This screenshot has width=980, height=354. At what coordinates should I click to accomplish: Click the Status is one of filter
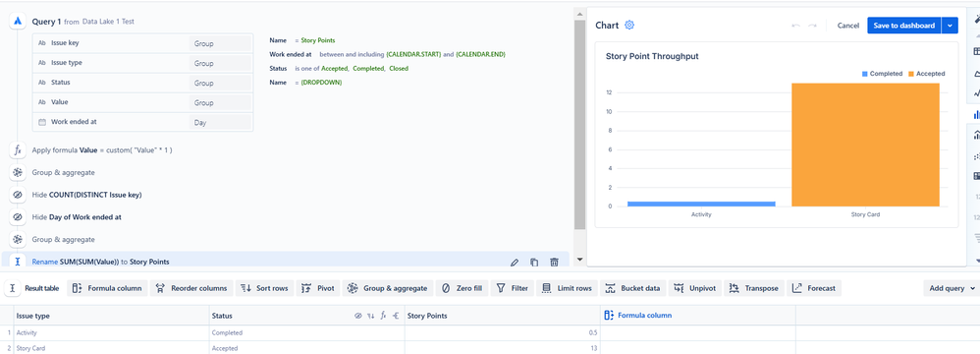tap(339, 68)
